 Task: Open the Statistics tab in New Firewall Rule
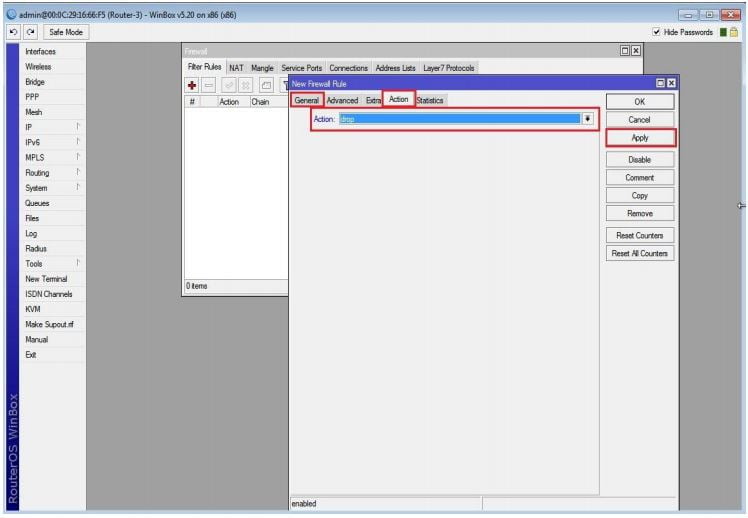pyautogui.click(x=429, y=100)
